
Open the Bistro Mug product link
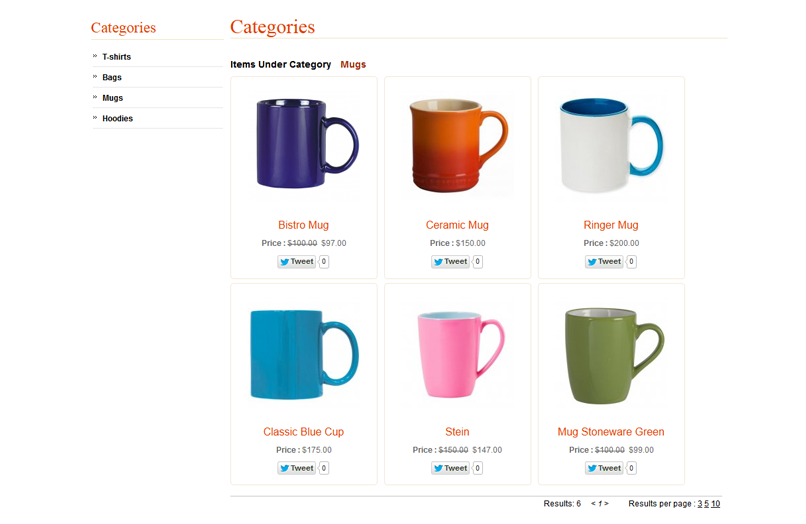(x=303, y=225)
